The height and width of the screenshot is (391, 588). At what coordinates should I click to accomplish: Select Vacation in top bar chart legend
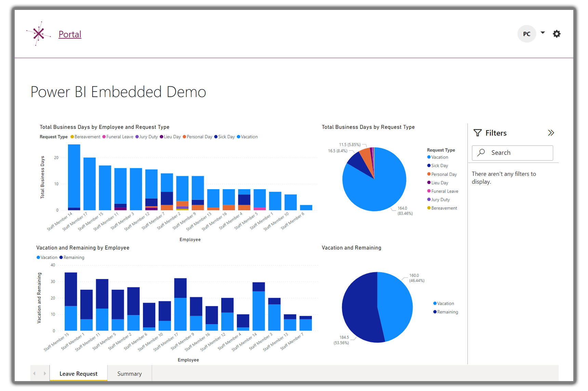click(247, 137)
